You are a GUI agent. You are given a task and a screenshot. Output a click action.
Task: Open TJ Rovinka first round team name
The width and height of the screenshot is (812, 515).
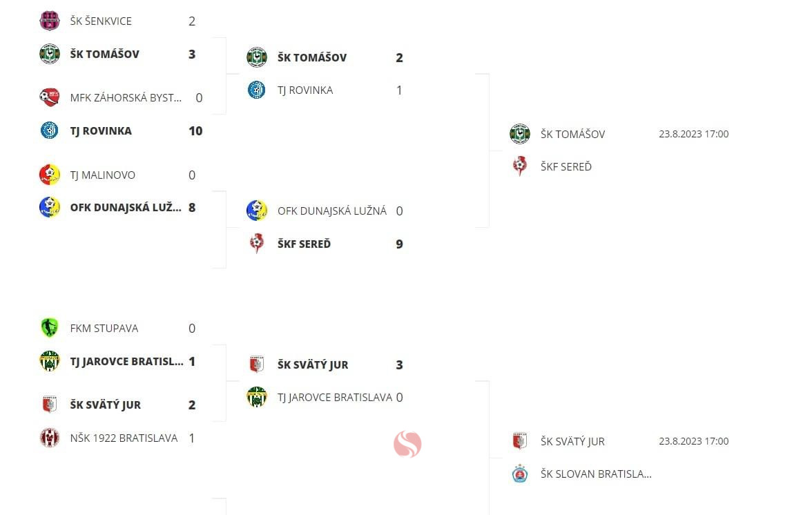pos(101,131)
